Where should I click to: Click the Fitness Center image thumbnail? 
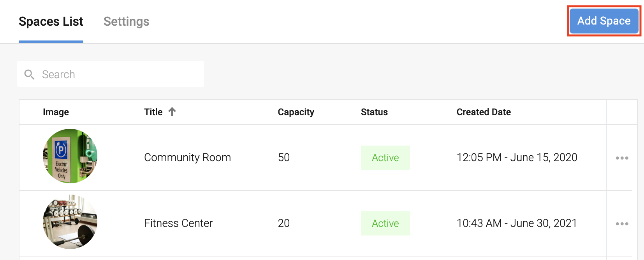click(x=70, y=222)
